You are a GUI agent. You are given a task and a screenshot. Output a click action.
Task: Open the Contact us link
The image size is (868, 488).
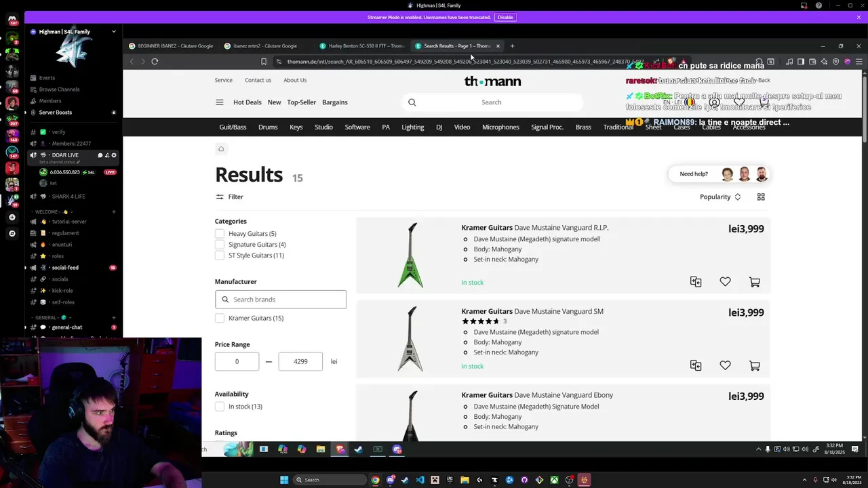pos(258,80)
